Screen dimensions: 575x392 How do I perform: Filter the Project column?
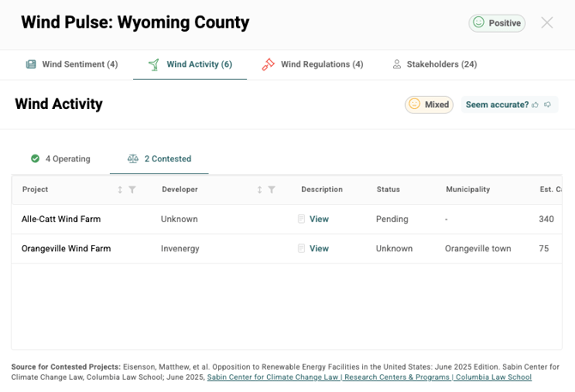[x=132, y=190]
